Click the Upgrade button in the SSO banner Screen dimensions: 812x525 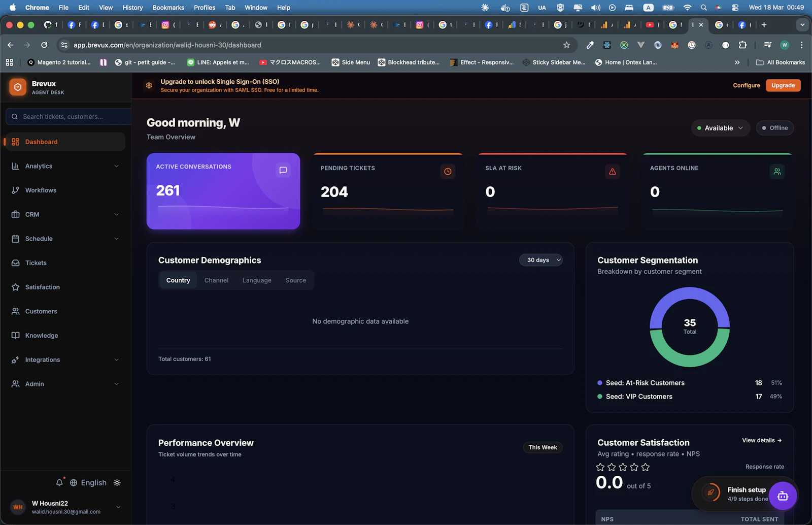pos(783,85)
